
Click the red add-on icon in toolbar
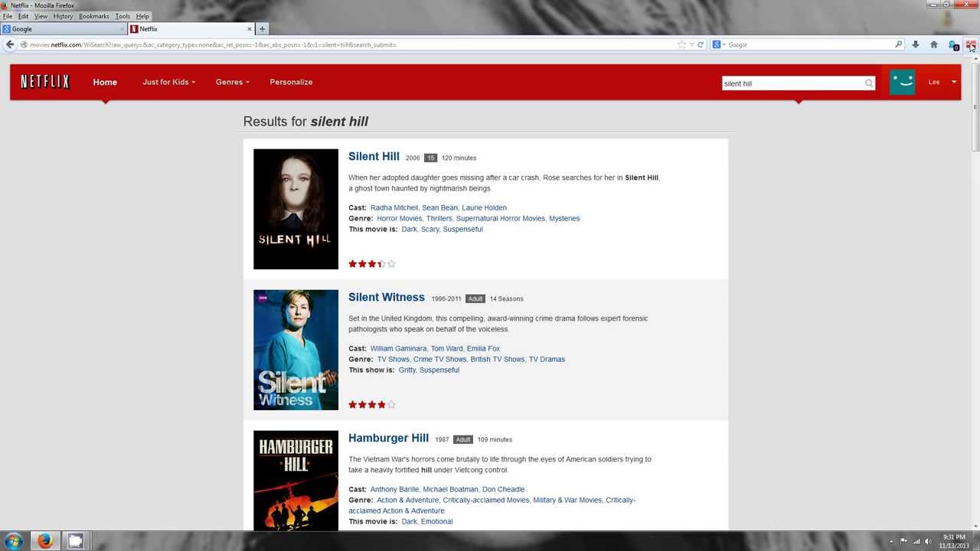[x=970, y=44]
